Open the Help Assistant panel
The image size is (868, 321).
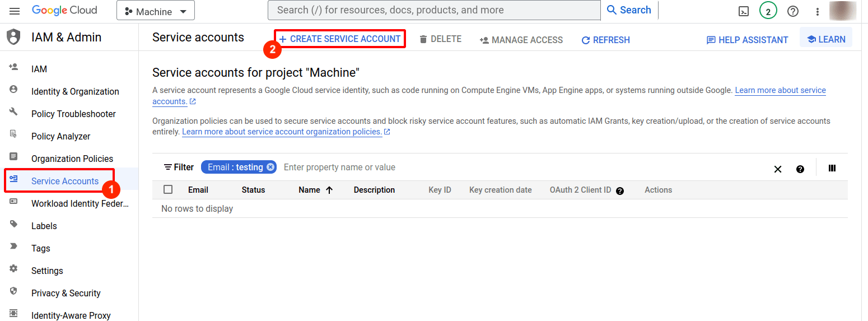click(x=747, y=40)
